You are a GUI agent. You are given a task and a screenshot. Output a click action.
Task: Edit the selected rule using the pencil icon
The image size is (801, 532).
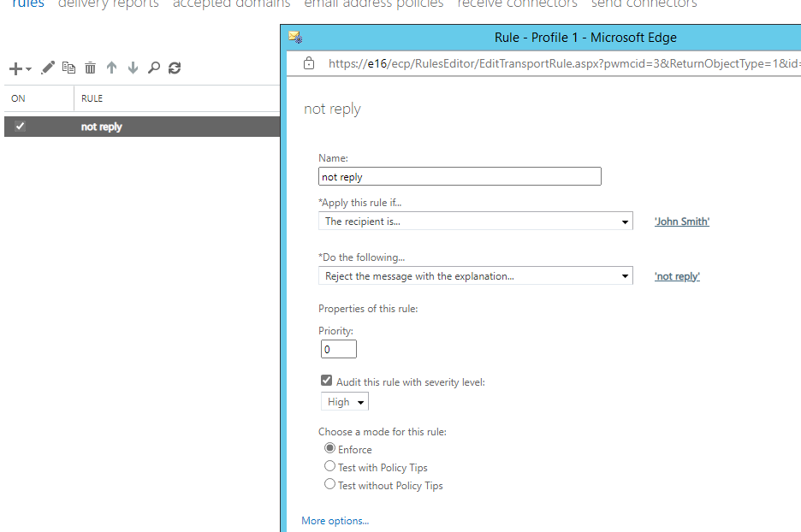coord(48,68)
